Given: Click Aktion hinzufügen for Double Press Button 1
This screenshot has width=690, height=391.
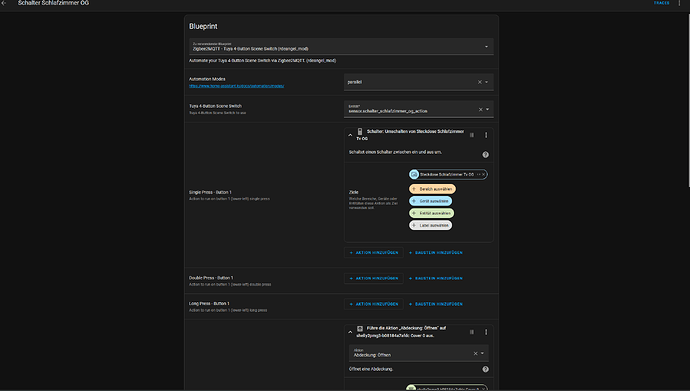Looking at the screenshot, I should (x=374, y=278).
